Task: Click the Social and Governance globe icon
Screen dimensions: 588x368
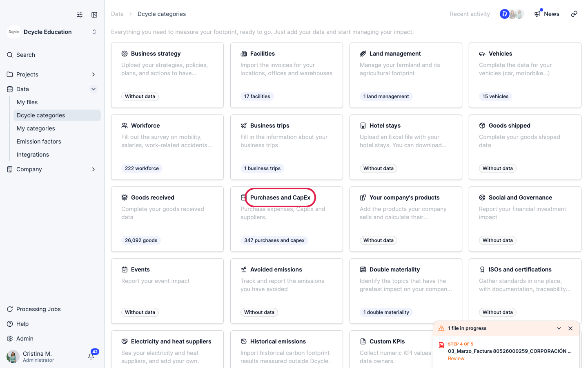Action: coord(482,197)
